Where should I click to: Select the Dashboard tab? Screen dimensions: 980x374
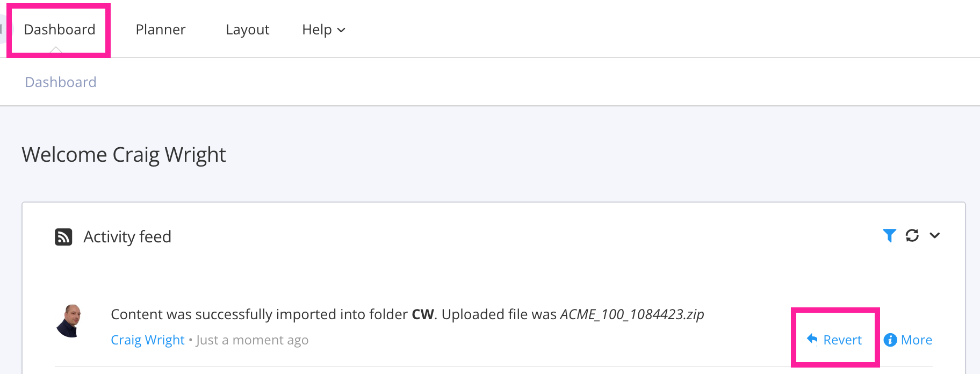point(59,30)
